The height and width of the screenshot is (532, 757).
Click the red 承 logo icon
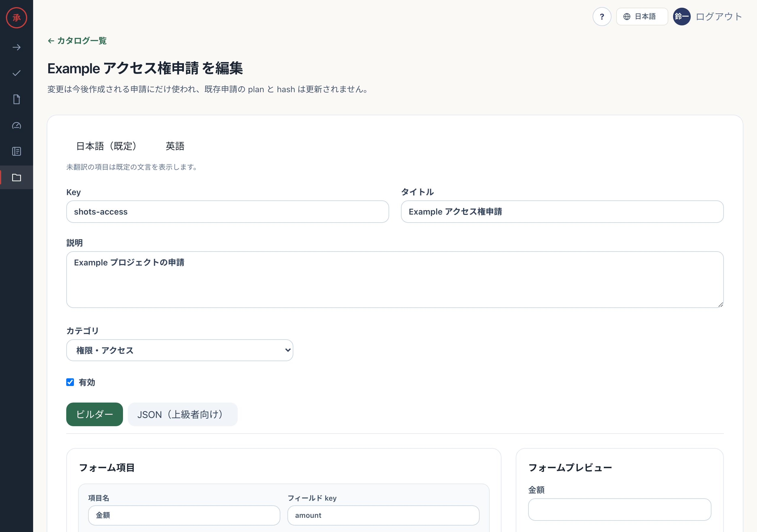point(17,17)
